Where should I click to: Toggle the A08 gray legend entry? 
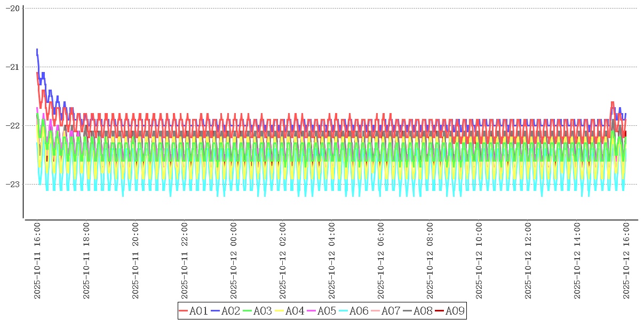pyautogui.click(x=418, y=311)
